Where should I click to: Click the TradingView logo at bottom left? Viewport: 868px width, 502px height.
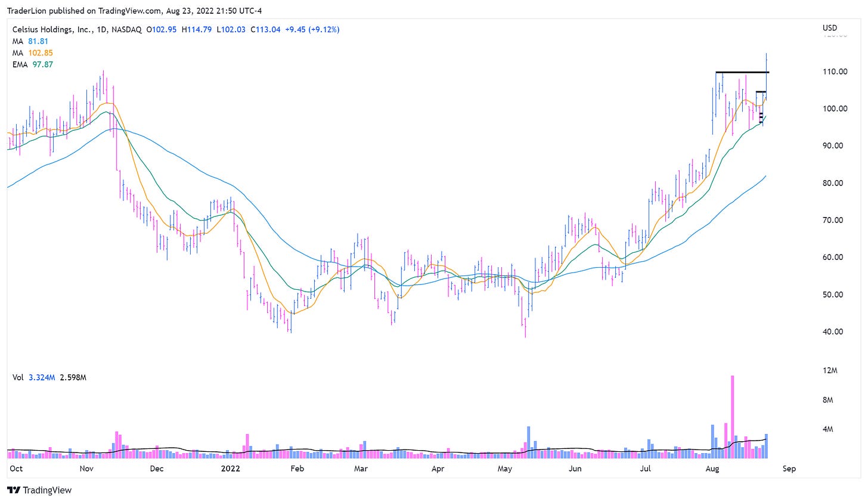39,490
